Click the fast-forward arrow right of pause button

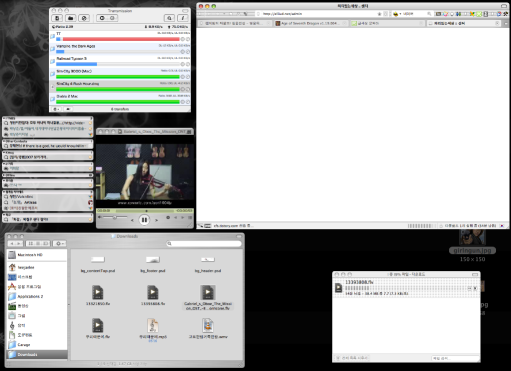pos(156,220)
